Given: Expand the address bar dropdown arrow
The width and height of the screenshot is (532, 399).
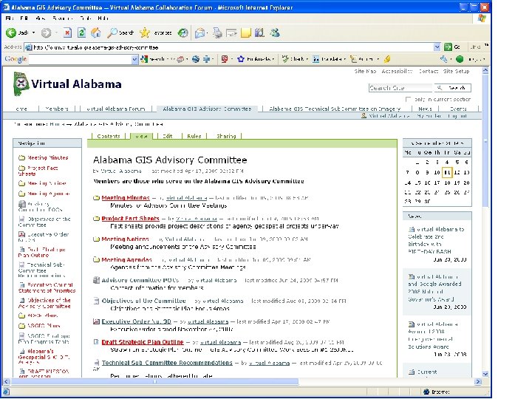Looking at the screenshot, I should tap(437, 47).
